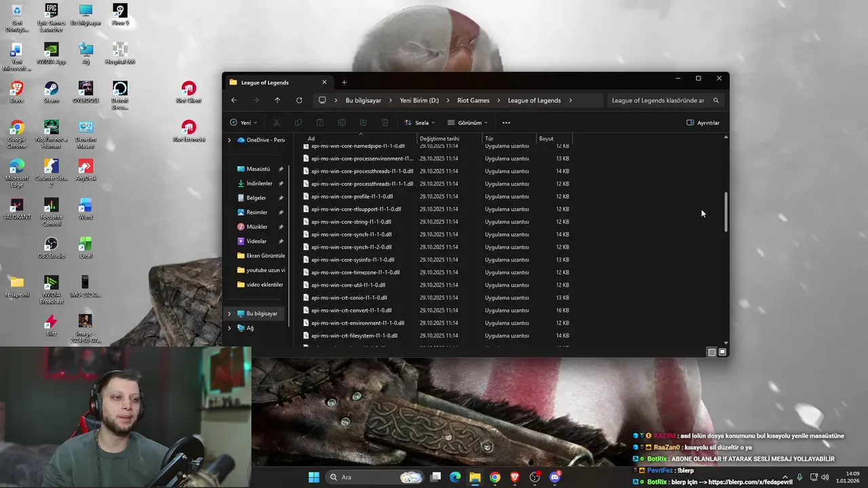Select the Google Chrome desktop icon
Viewport: 868px width, 488px height.
click(x=16, y=134)
